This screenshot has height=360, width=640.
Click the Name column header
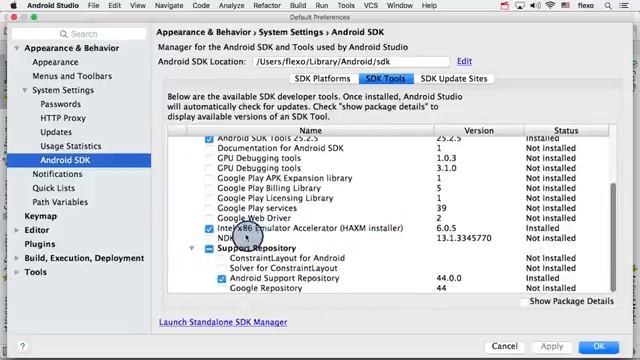(310, 131)
